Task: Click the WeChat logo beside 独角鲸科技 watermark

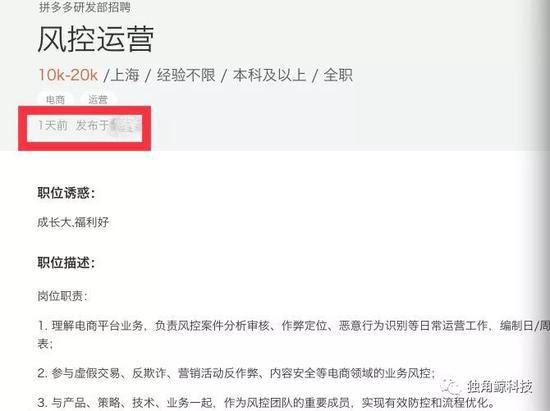Action: pyautogui.click(x=451, y=387)
